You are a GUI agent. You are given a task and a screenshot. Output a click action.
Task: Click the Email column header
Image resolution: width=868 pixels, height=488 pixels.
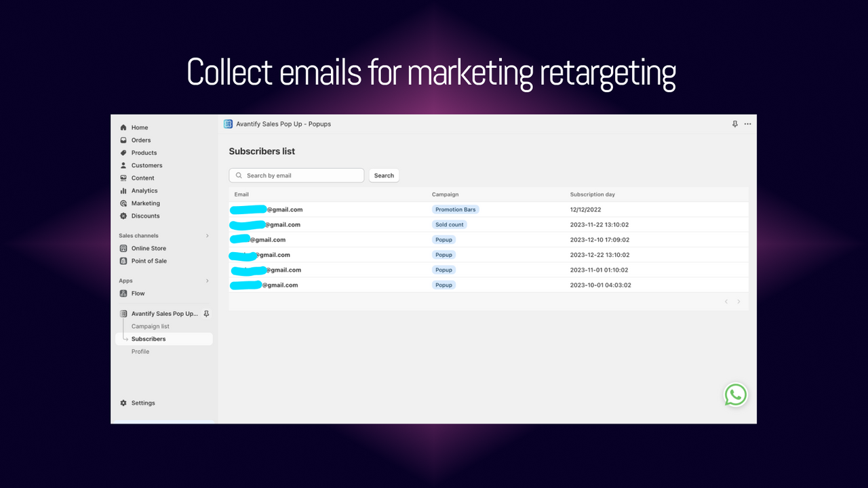[x=241, y=195]
